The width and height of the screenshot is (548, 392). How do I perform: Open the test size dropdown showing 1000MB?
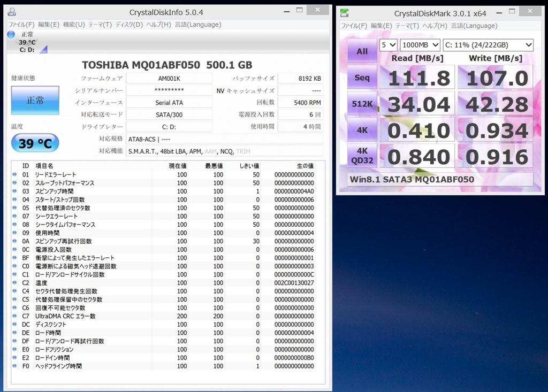click(x=420, y=45)
